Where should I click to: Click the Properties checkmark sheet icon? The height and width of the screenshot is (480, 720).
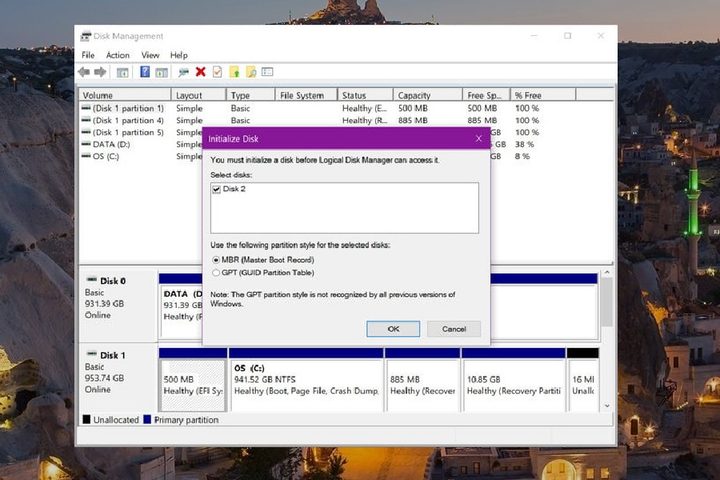click(x=217, y=72)
